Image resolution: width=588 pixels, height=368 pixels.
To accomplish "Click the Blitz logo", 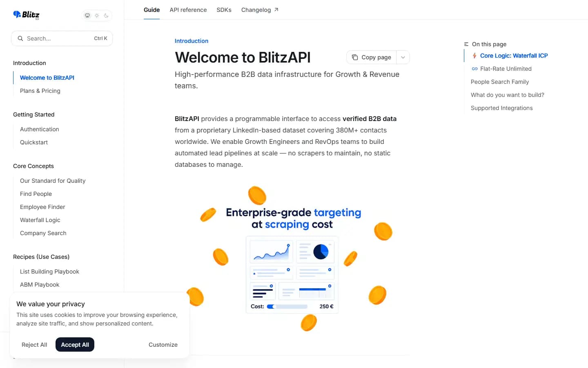I will (27, 15).
